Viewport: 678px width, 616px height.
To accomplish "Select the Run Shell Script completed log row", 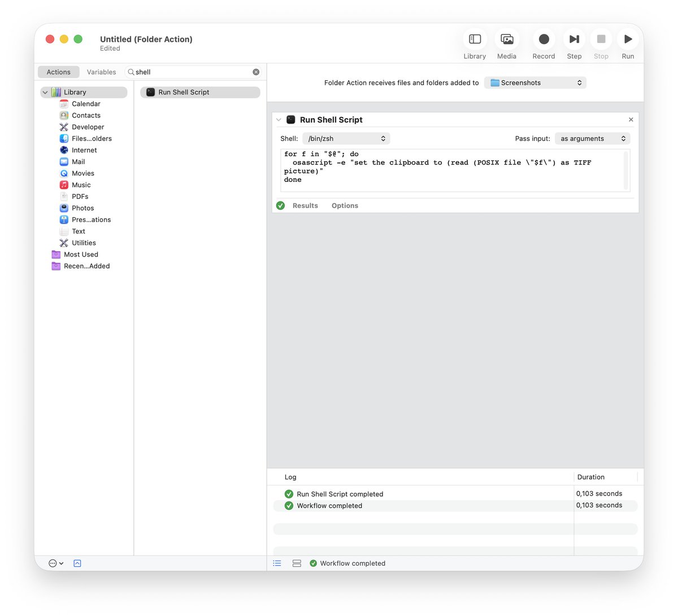I will click(x=455, y=494).
